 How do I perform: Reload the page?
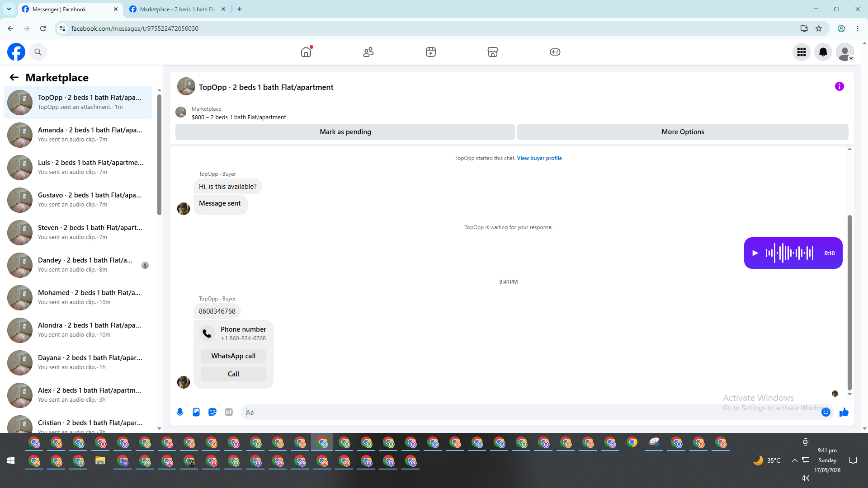(x=43, y=28)
